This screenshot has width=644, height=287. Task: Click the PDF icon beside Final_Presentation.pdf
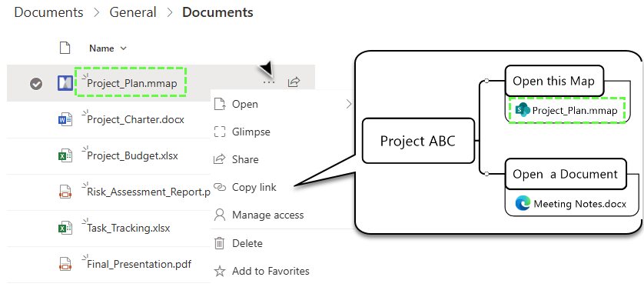tap(65, 264)
